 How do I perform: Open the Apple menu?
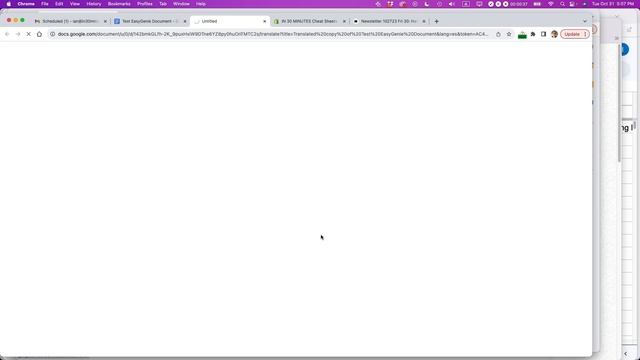tap(9, 4)
